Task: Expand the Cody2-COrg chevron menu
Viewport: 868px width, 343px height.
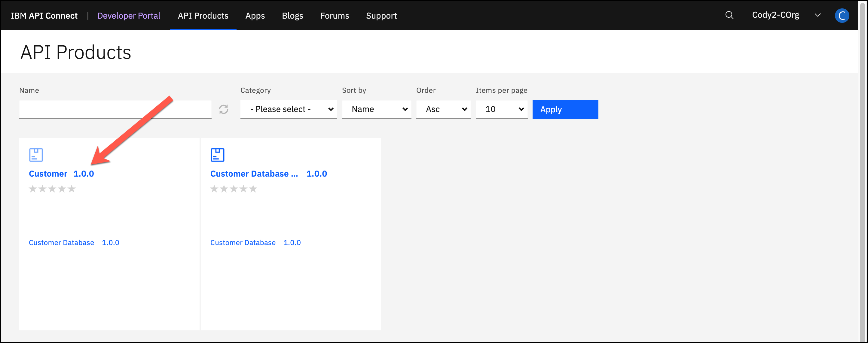Action: pos(818,16)
